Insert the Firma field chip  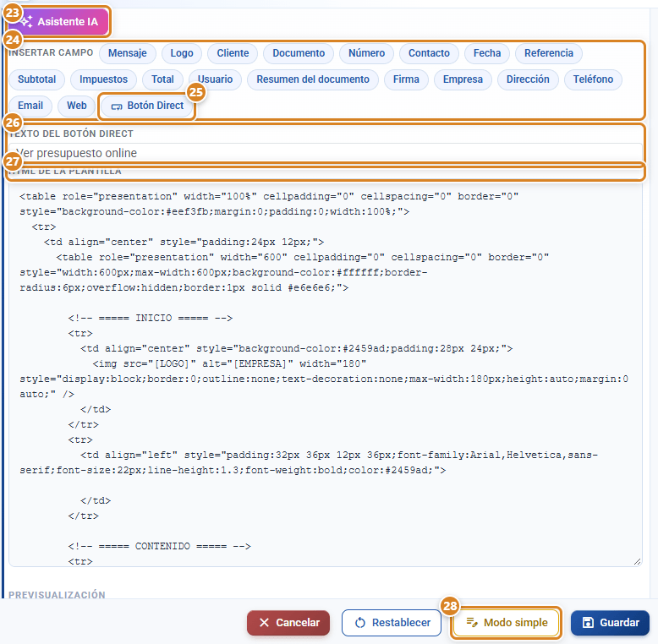coord(406,79)
